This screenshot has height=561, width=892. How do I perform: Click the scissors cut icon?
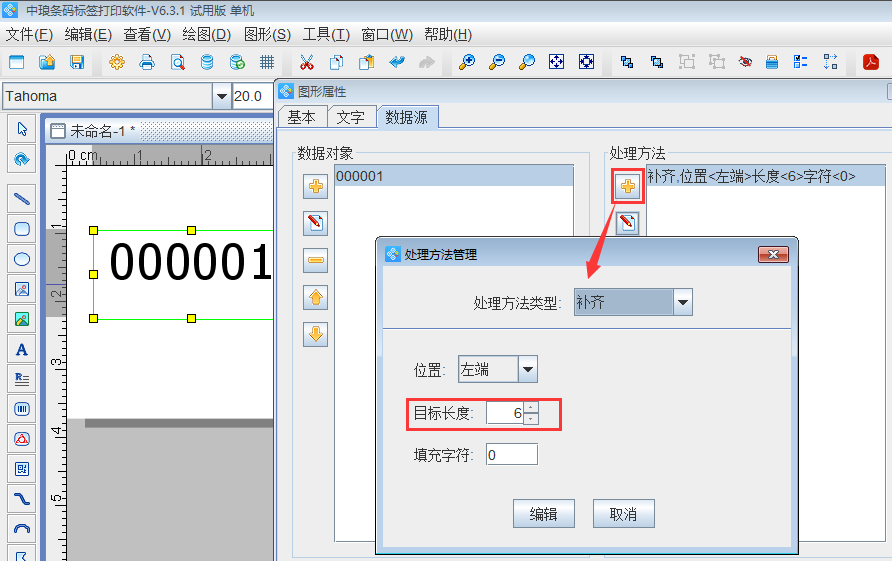[x=307, y=62]
